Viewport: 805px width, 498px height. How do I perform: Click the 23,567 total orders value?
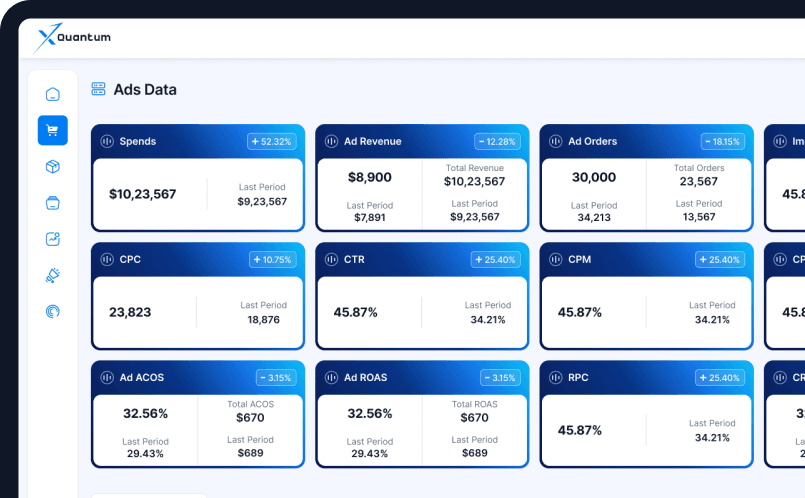699,181
